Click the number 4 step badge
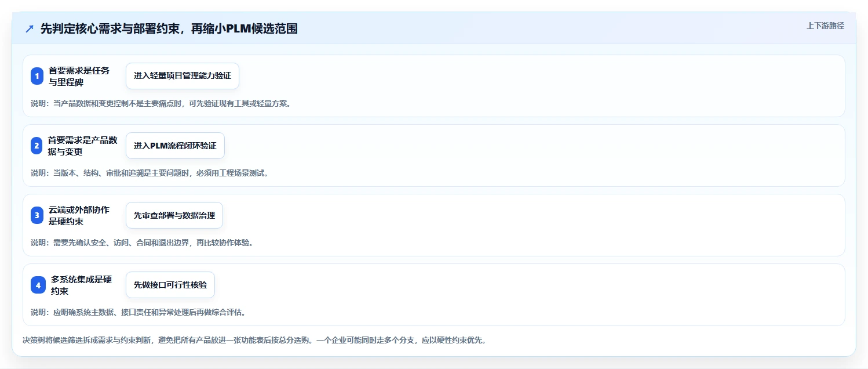The width and height of the screenshot is (868, 369). pos(38,285)
